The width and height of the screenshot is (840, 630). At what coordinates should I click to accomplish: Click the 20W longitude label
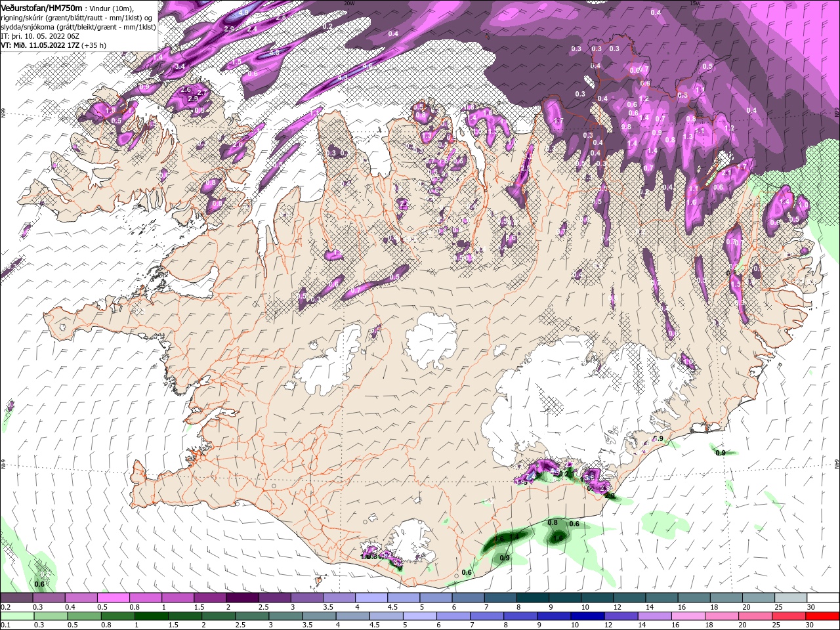[349, 3]
